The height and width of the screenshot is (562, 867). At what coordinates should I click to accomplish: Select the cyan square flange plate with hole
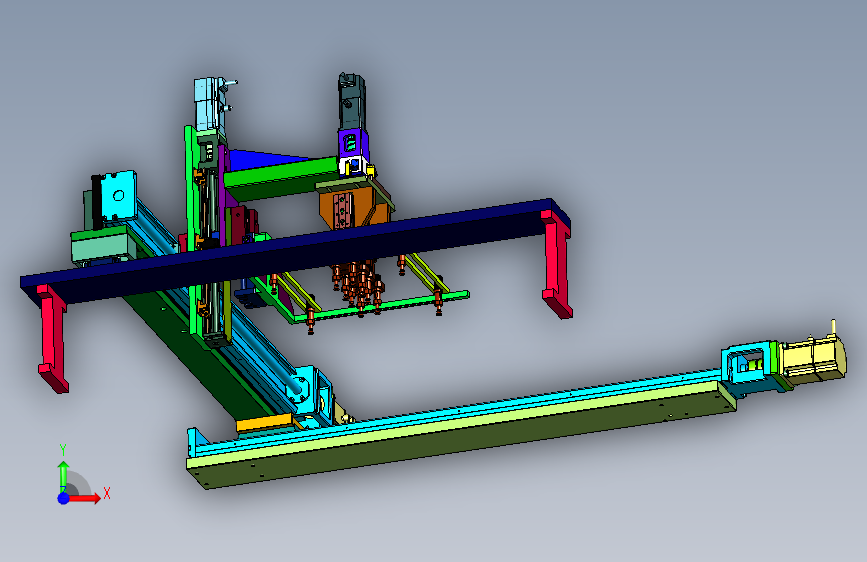(x=117, y=196)
